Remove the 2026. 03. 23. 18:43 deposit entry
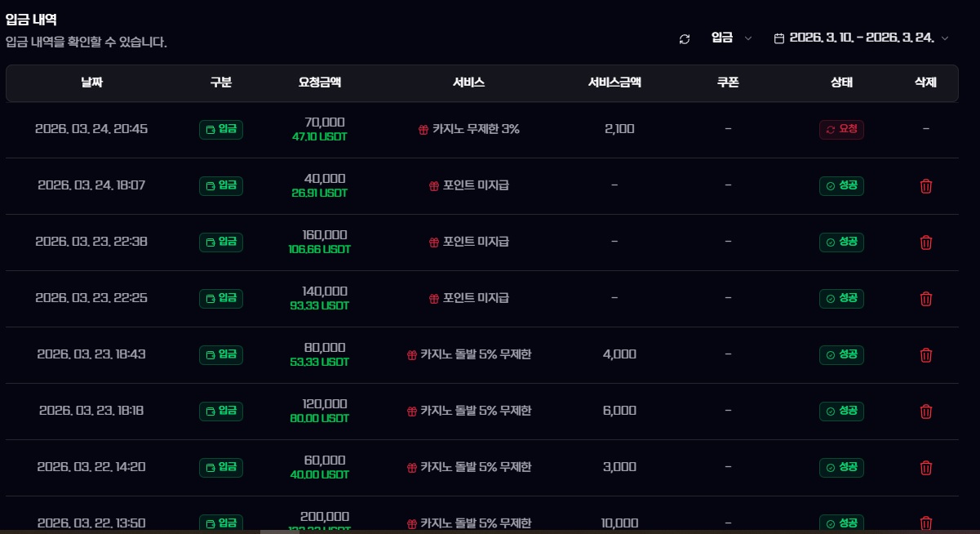The height and width of the screenshot is (534, 980). [925, 355]
